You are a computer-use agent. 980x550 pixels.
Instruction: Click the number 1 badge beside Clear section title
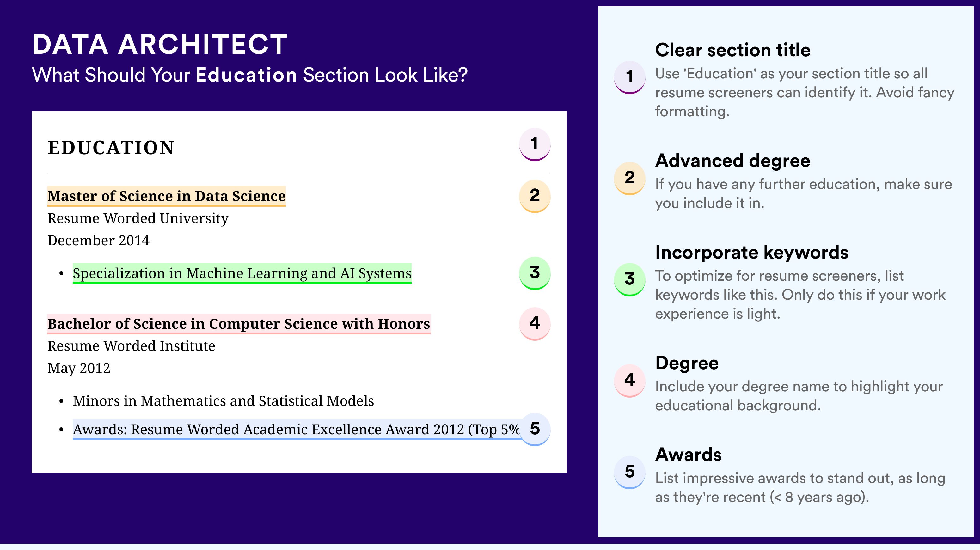tap(630, 77)
